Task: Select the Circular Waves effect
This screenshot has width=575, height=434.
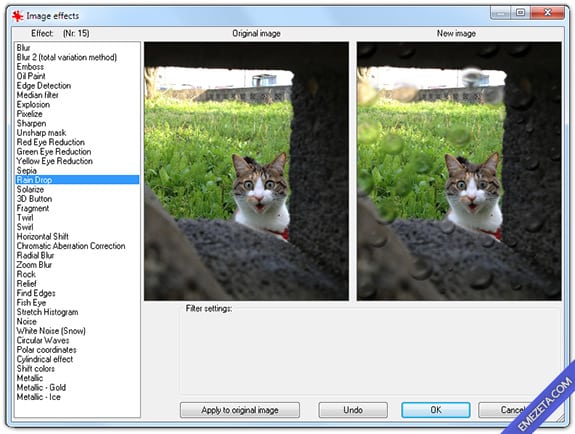Action: (43, 340)
